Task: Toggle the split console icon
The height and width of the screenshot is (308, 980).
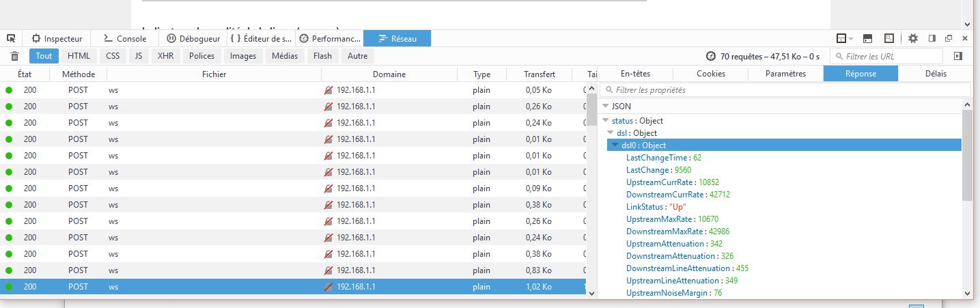Action: 868,39
